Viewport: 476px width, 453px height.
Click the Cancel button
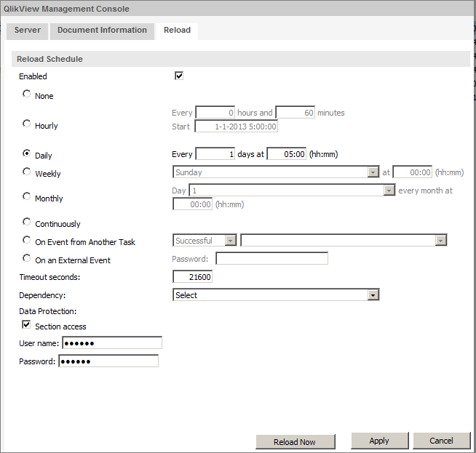441,441
